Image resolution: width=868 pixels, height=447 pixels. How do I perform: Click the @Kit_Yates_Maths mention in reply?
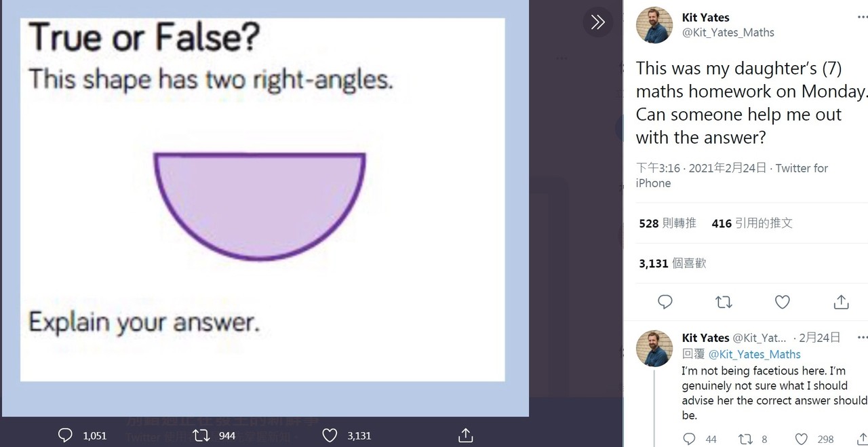pyautogui.click(x=754, y=354)
